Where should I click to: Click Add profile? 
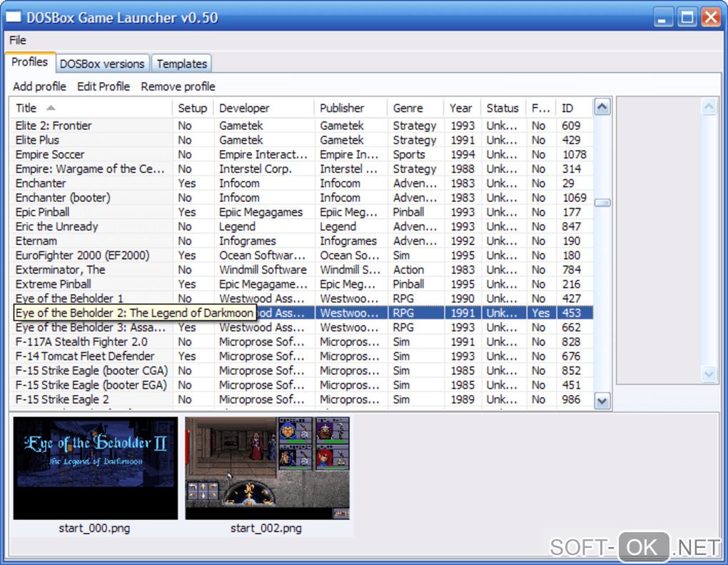tap(39, 86)
